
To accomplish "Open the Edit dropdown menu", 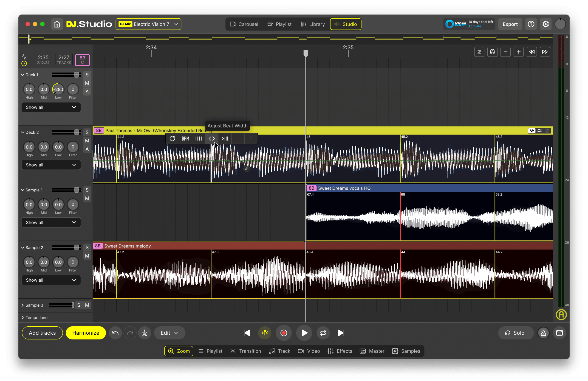I will [169, 333].
